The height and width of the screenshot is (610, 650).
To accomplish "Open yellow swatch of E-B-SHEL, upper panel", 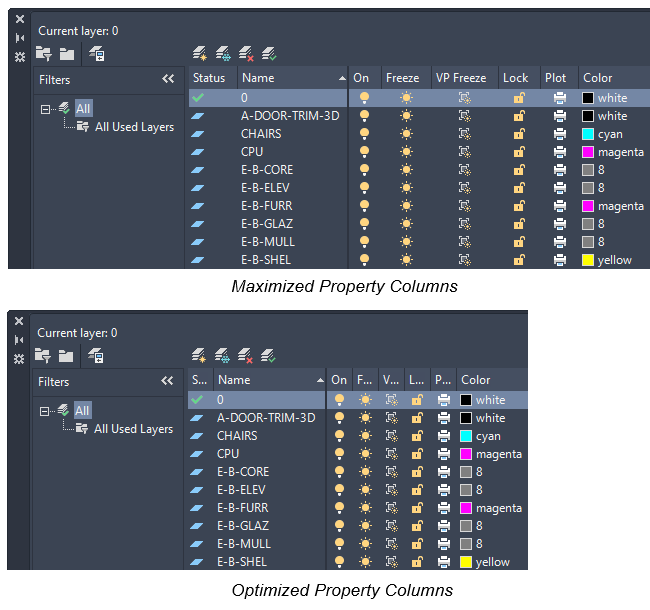I will [588, 260].
